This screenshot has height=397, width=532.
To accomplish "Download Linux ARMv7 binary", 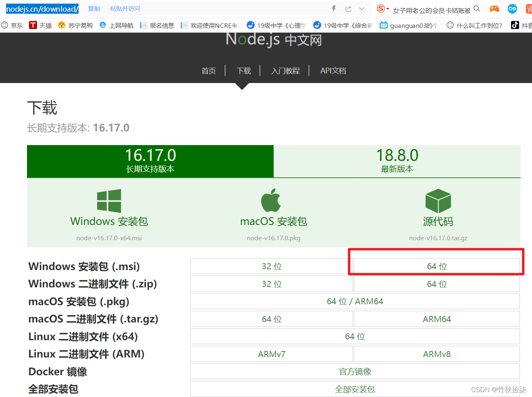I will click(x=272, y=354).
